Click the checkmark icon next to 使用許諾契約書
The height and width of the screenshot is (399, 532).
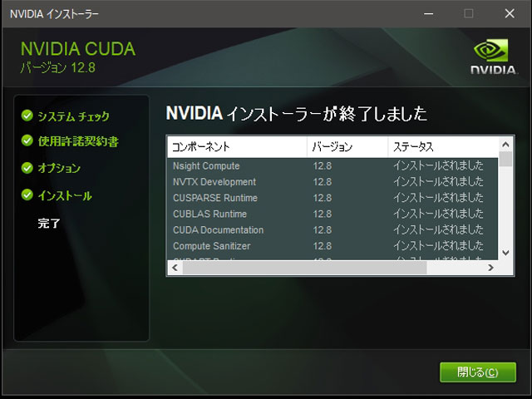(27, 141)
